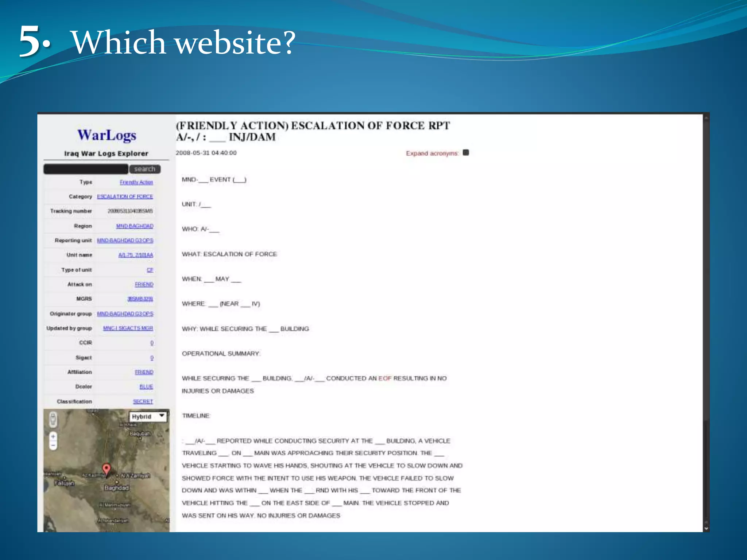Open the Dcolor BLUE link

click(x=146, y=386)
